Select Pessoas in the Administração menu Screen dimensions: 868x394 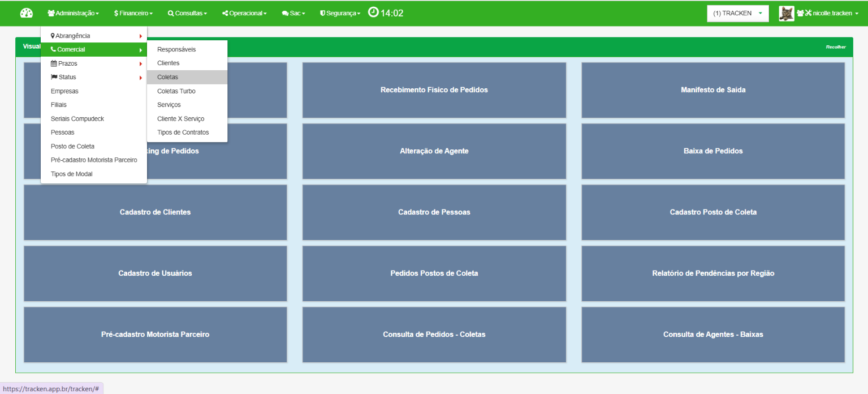click(94, 132)
